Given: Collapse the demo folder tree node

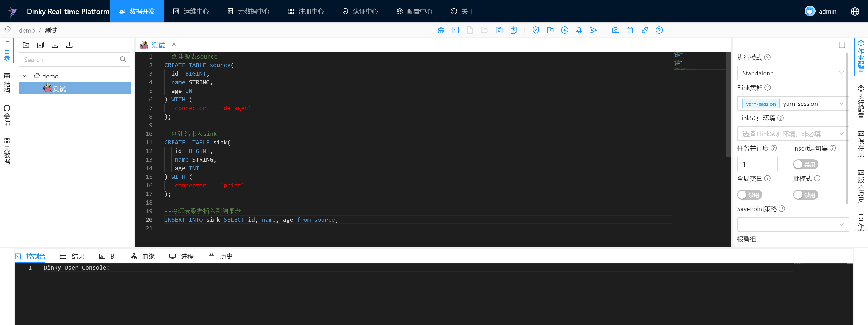Looking at the screenshot, I should point(24,76).
